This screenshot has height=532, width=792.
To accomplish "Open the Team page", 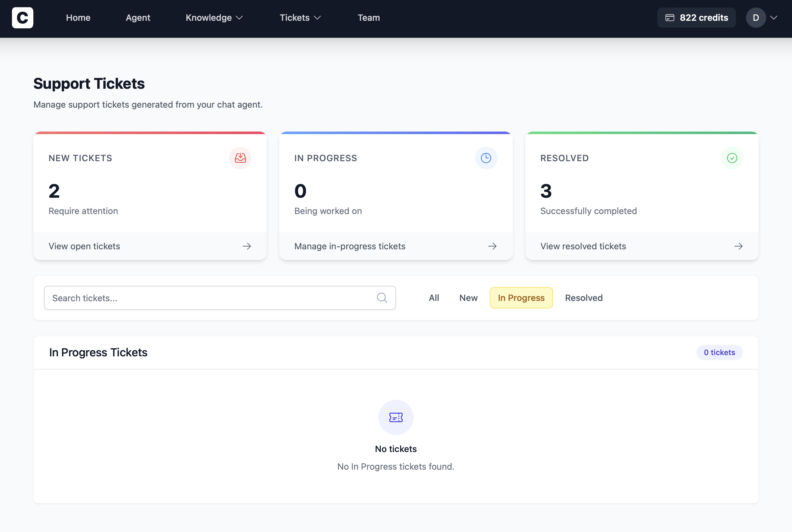I will pos(368,18).
